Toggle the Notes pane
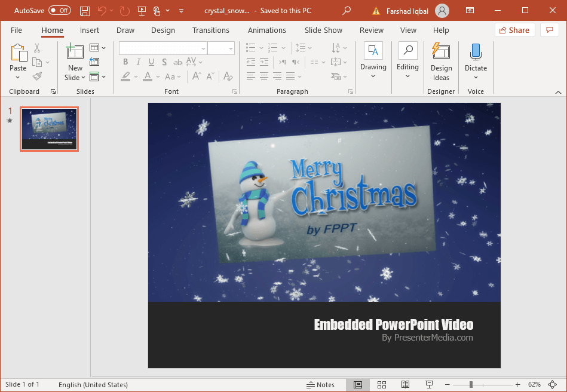Viewport: 567px width, 392px height. click(x=321, y=384)
